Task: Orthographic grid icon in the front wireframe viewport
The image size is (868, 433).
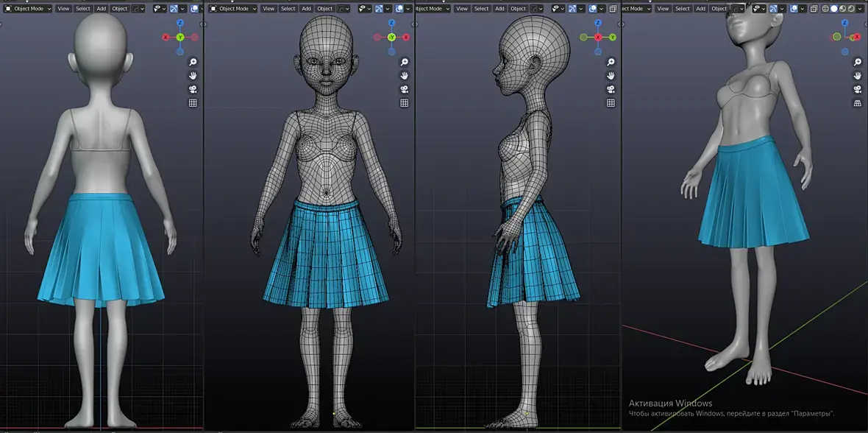Action: pos(405,103)
